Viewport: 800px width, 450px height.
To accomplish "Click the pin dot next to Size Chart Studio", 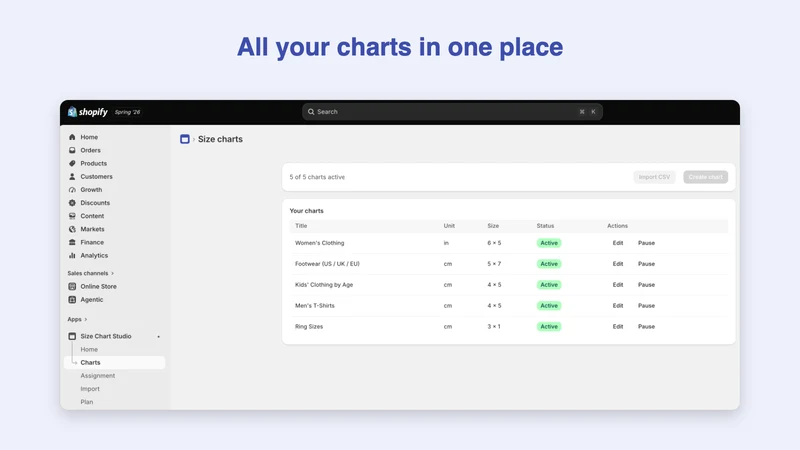I will [x=159, y=337].
